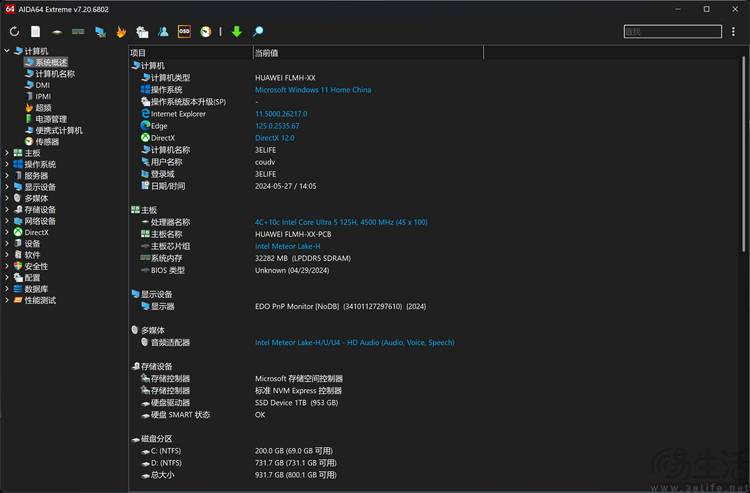Expand the 软件 tree node
Image resolution: width=750 pixels, height=493 pixels.
(x=7, y=255)
